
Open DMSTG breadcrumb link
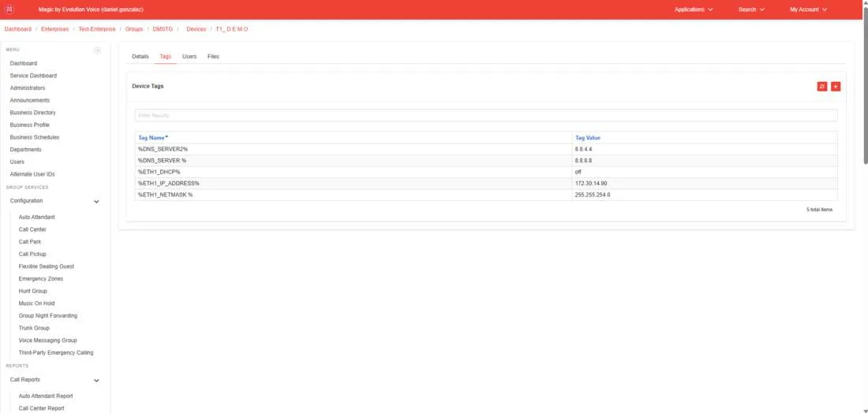tap(163, 28)
